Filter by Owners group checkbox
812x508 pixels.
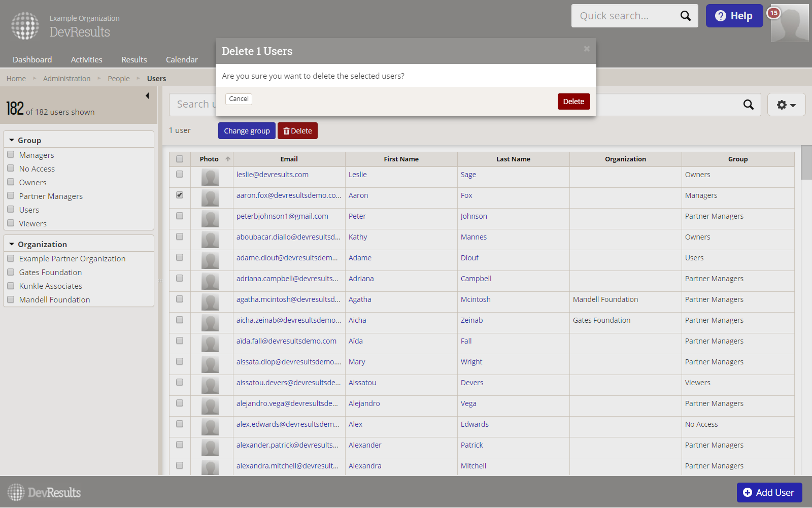[11, 182]
